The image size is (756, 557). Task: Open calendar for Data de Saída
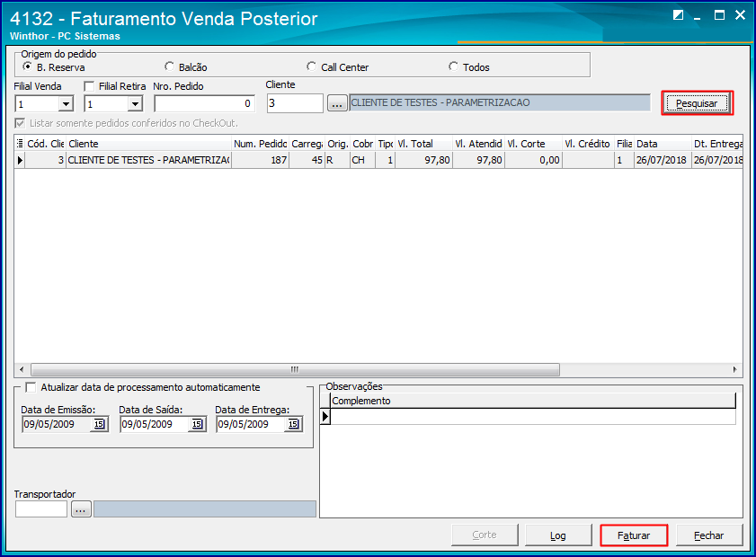(197, 424)
